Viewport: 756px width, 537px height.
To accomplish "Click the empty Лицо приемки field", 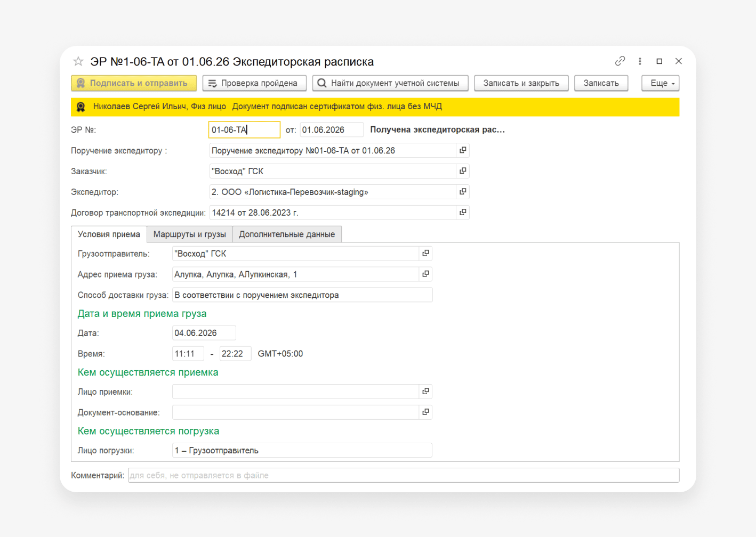I will [x=295, y=392].
